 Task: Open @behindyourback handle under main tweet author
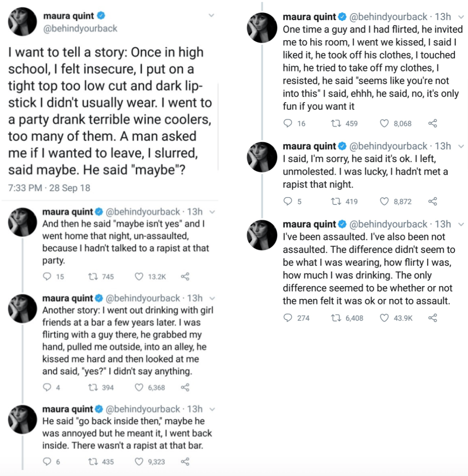pos(80,29)
